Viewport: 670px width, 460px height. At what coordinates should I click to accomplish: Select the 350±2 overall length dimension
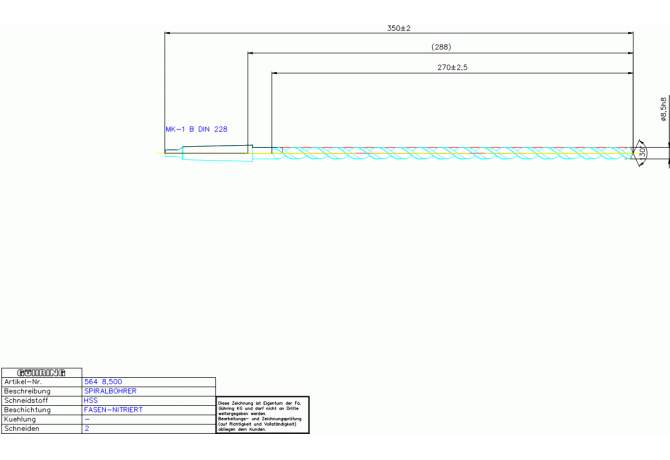pyautogui.click(x=399, y=28)
